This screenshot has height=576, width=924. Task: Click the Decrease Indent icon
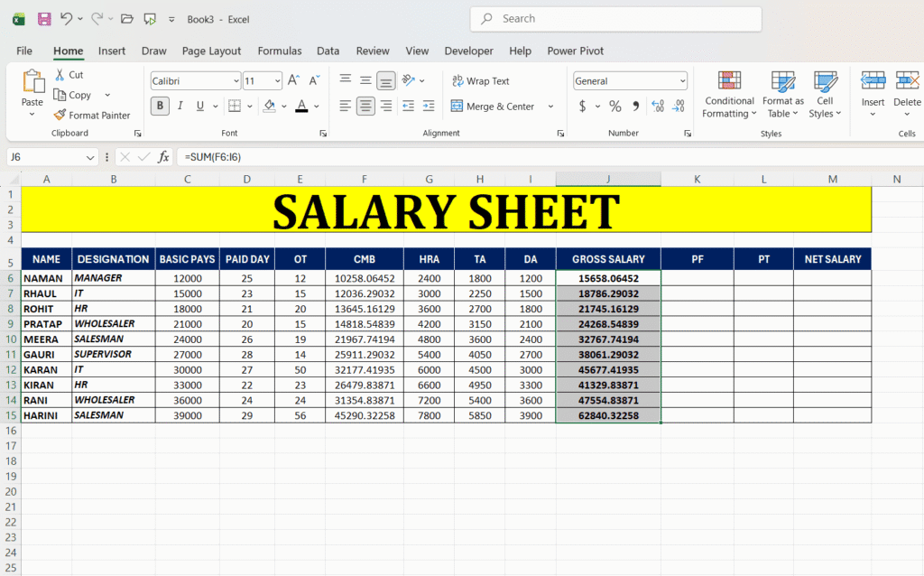pyautogui.click(x=408, y=107)
